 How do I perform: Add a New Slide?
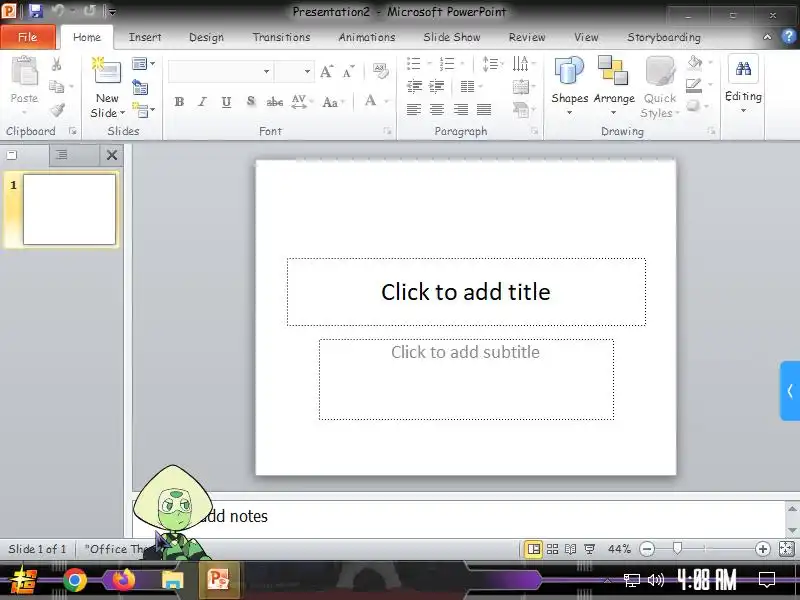pyautogui.click(x=107, y=88)
